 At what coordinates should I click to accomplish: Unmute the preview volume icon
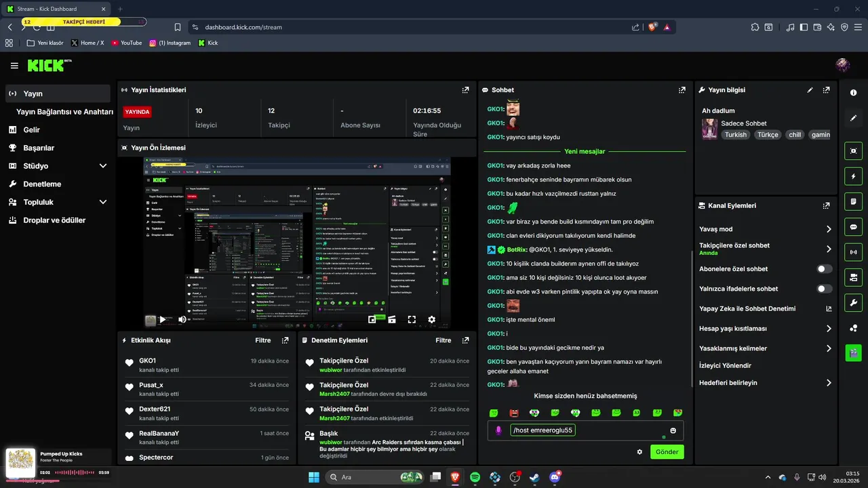pos(182,319)
